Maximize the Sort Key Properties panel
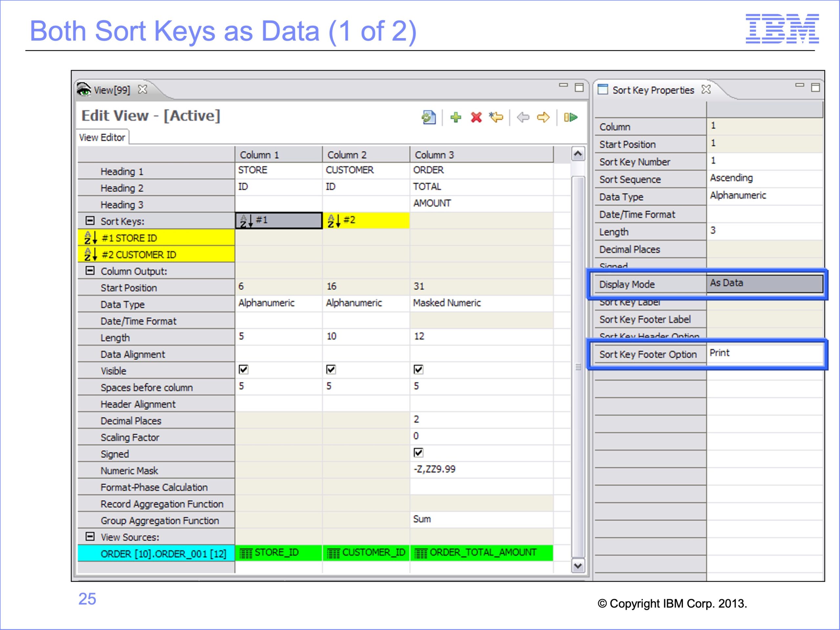Image resolution: width=840 pixels, height=630 pixels. point(815,87)
